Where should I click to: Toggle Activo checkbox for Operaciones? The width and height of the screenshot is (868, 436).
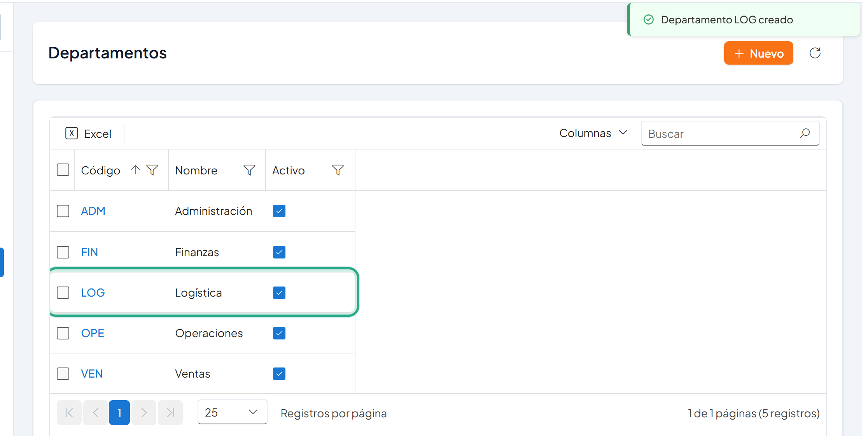click(279, 333)
